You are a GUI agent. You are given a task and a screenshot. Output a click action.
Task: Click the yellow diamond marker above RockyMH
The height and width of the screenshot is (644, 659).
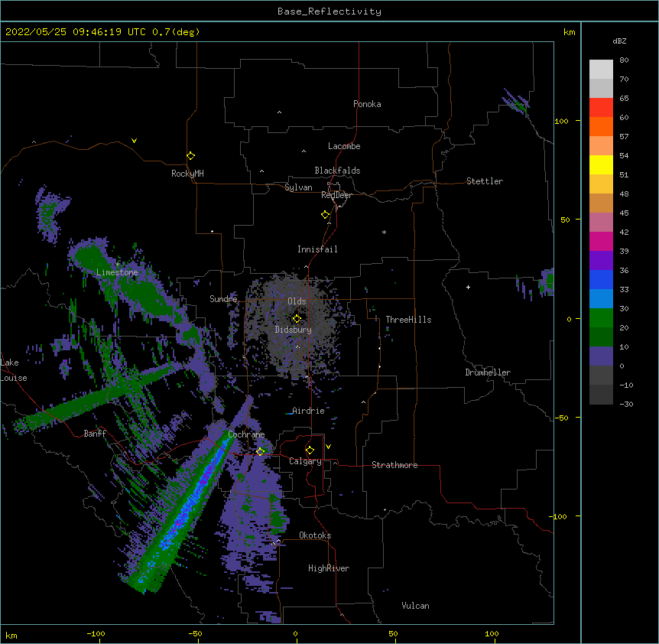tap(191, 156)
